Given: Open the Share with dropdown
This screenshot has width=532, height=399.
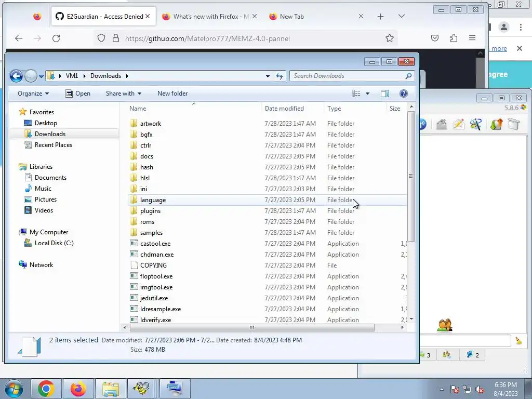Looking at the screenshot, I should [x=124, y=94].
